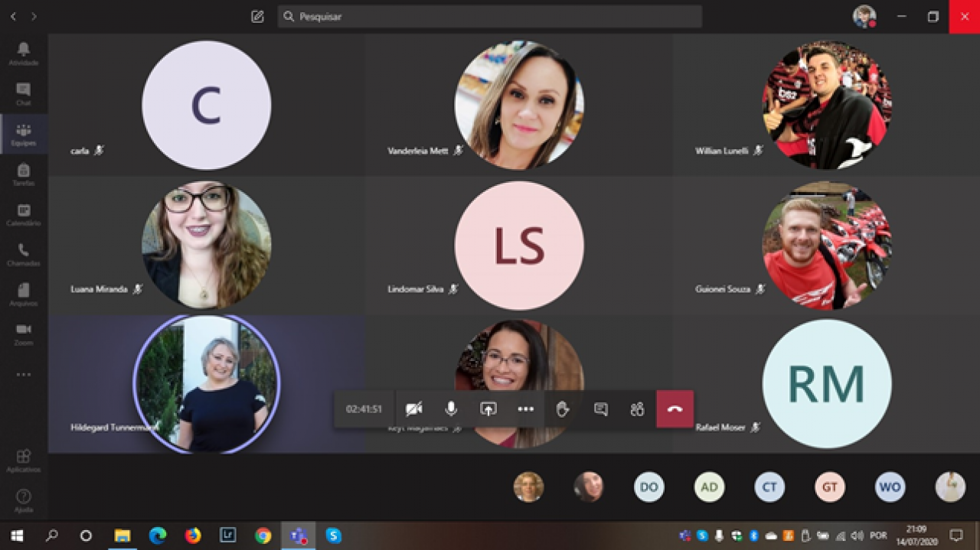Open Calendário in the left sidebar
Image resolution: width=980 pixels, height=550 pixels.
(x=24, y=213)
